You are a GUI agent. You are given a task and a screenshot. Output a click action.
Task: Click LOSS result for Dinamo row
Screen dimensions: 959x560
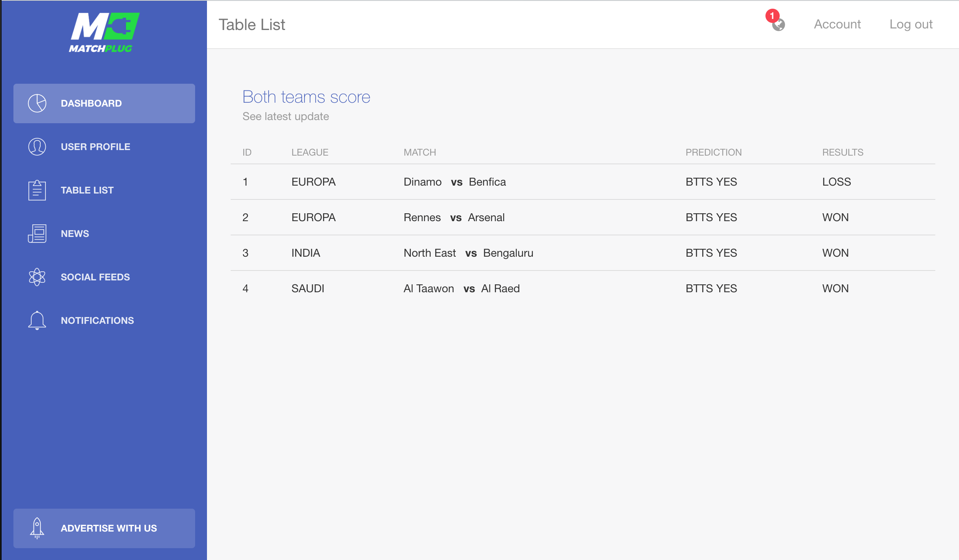[837, 182]
